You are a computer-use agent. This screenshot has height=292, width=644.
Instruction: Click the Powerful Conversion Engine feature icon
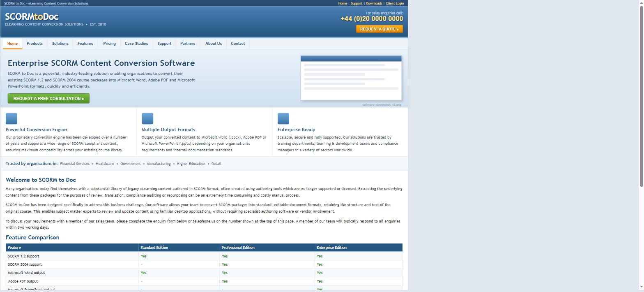tap(11, 118)
